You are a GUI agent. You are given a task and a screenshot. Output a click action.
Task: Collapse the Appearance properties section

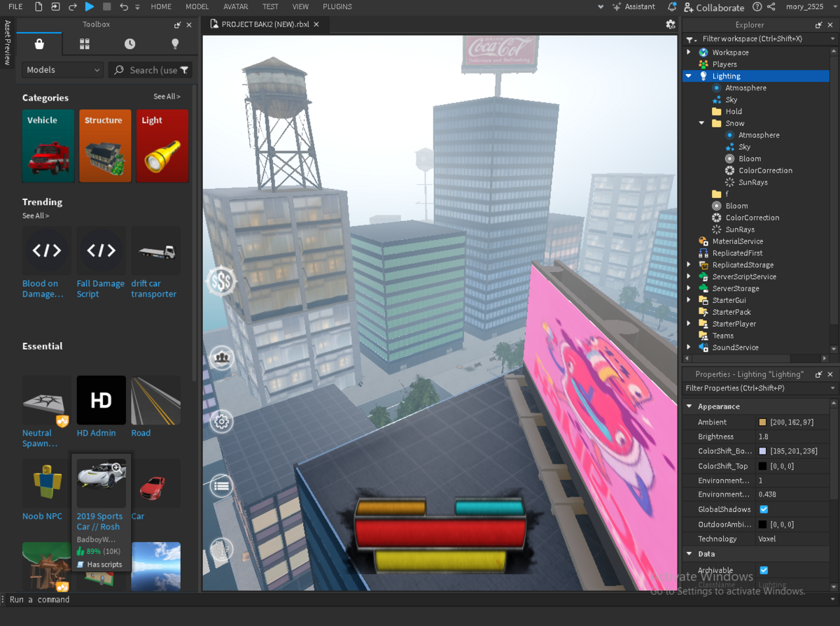[689, 406]
